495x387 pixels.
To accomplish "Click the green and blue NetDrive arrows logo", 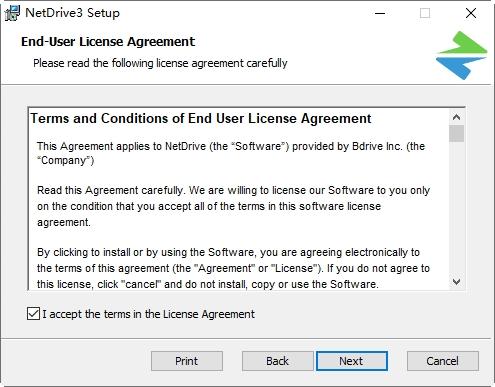I will coord(461,55).
